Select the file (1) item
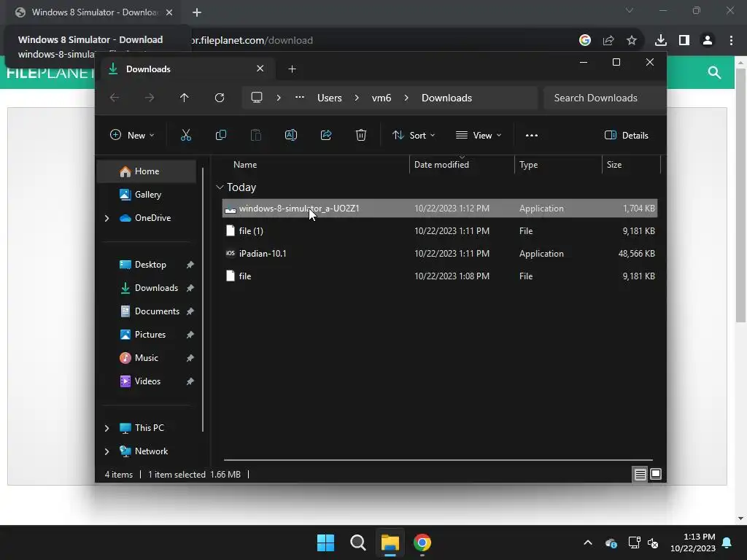Image resolution: width=747 pixels, height=560 pixels. pyautogui.click(x=439, y=231)
